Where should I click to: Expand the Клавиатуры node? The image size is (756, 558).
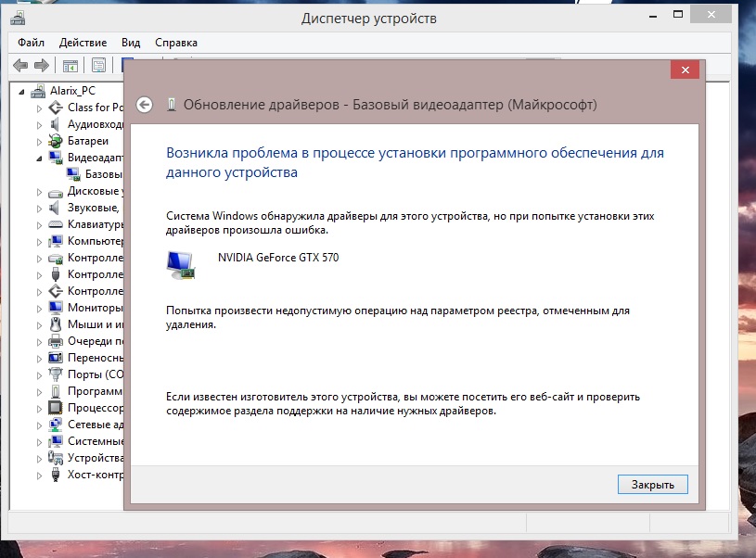point(40,225)
